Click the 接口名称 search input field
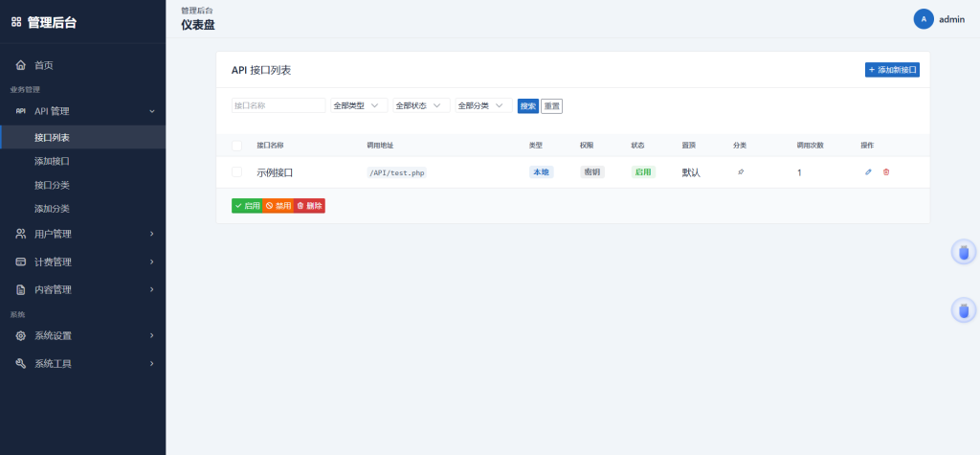The height and width of the screenshot is (455, 980). [278, 105]
